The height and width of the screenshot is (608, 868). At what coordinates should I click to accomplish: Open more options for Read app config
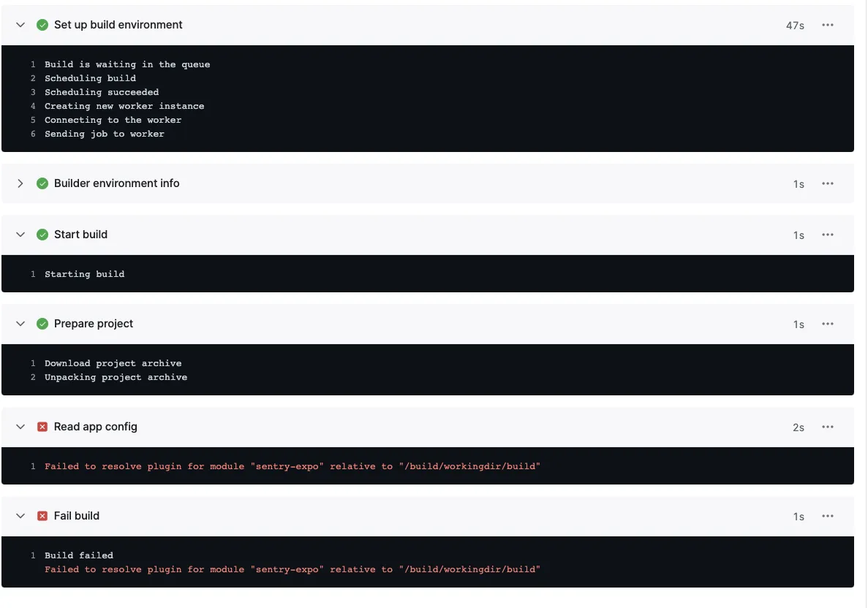pos(828,427)
